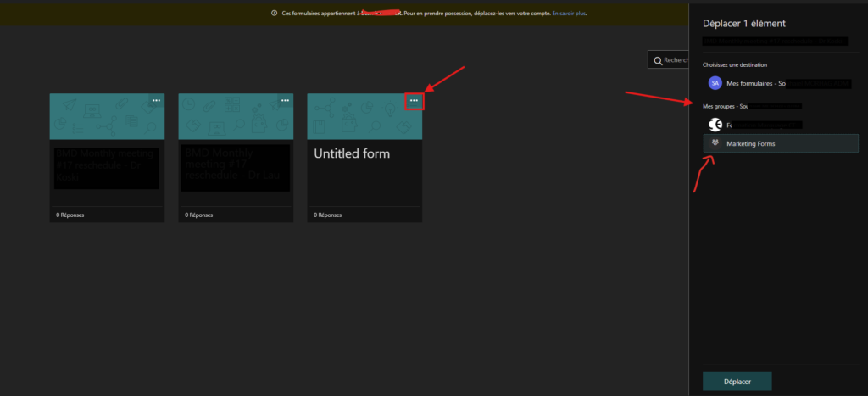Follow the En savoir plus link
The image size is (868, 396).
tap(569, 14)
